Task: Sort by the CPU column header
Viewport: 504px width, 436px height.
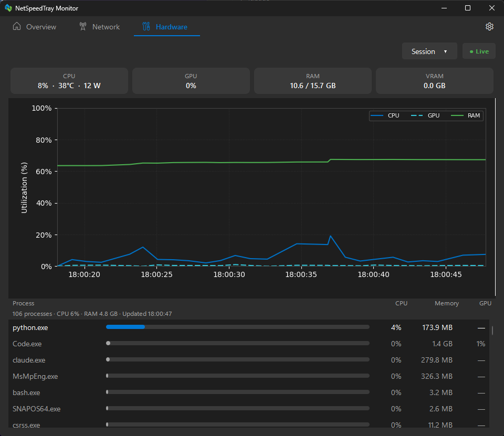Action: (401, 303)
